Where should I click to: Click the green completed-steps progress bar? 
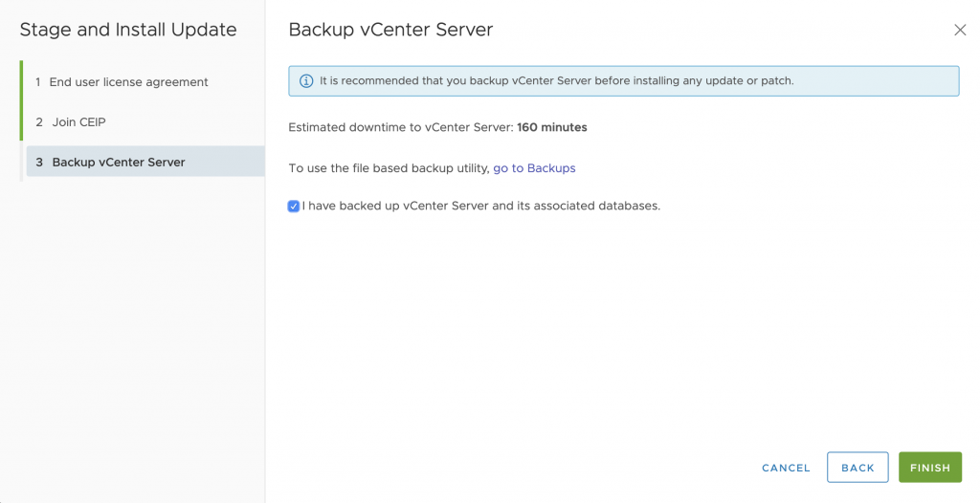click(x=21, y=100)
